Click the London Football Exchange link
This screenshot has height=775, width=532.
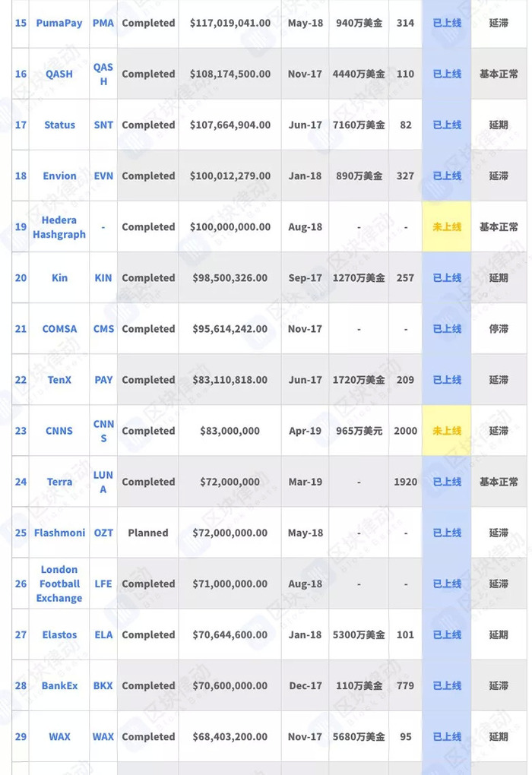[59, 584]
